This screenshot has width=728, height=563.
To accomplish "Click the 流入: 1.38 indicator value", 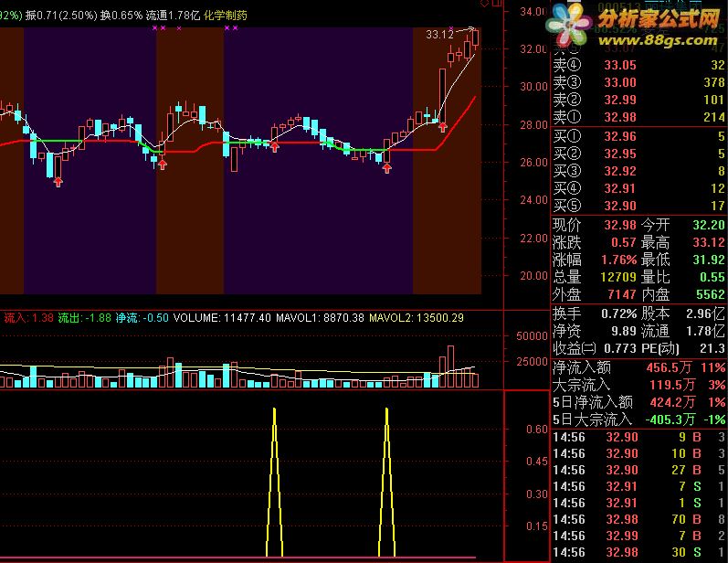I will 29,318.
